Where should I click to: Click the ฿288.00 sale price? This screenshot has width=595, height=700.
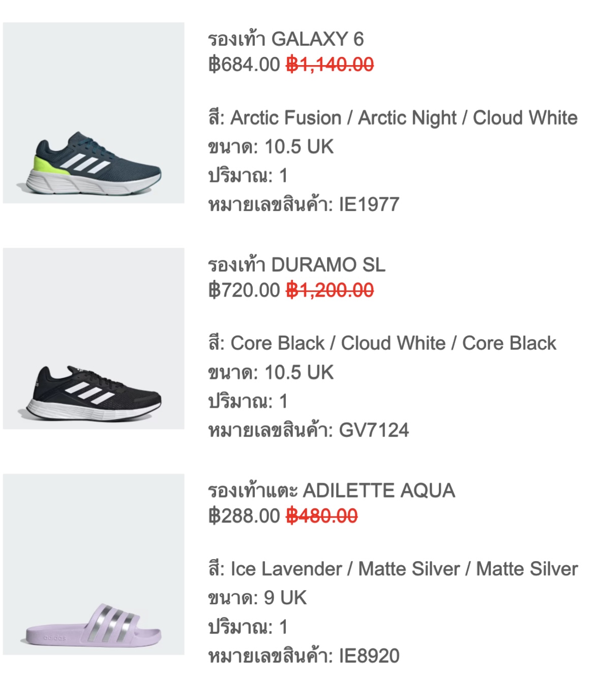click(244, 516)
